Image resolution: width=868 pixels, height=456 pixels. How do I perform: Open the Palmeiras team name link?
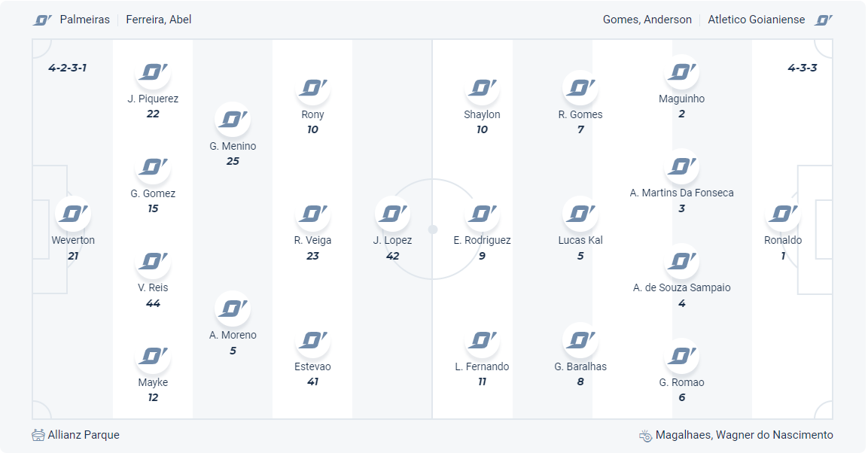(84, 20)
